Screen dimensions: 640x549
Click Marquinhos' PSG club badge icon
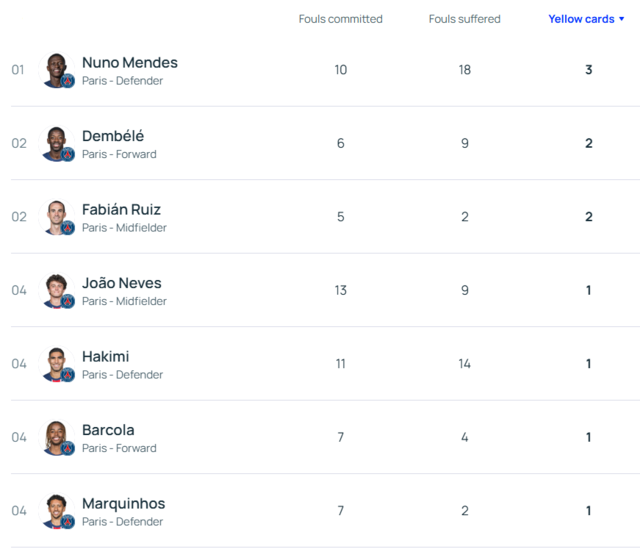pos(68,522)
